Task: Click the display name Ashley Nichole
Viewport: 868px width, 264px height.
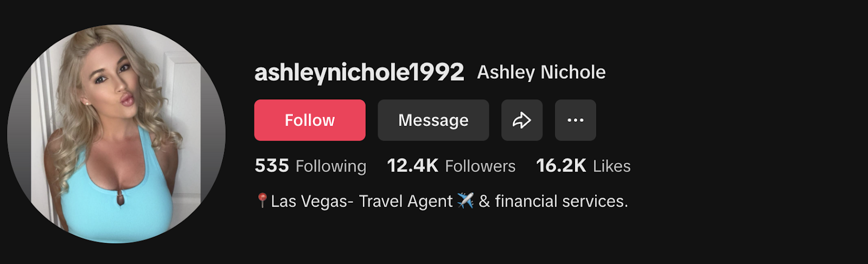Action: pyautogui.click(x=541, y=72)
